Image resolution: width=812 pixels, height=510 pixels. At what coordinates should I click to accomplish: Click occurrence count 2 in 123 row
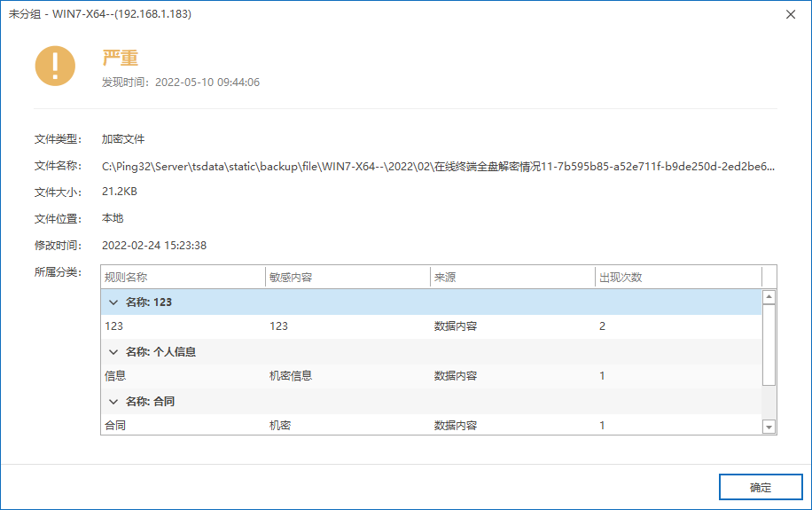tap(602, 326)
